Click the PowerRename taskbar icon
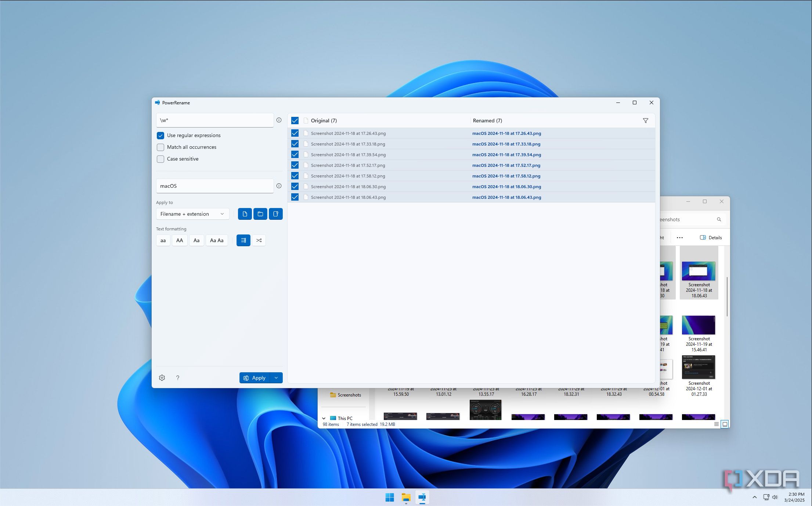 pos(422,498)
